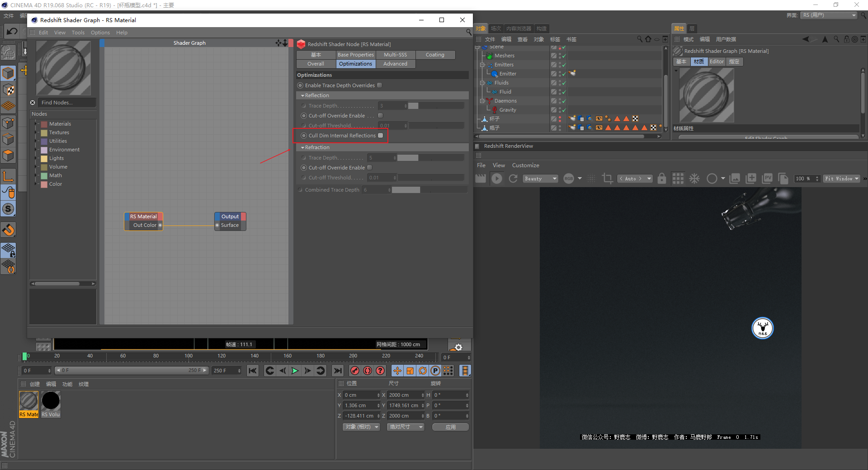The image size is (868, 470).
Task: Switch to the Coating tab
Action: (x=435, y=55)
